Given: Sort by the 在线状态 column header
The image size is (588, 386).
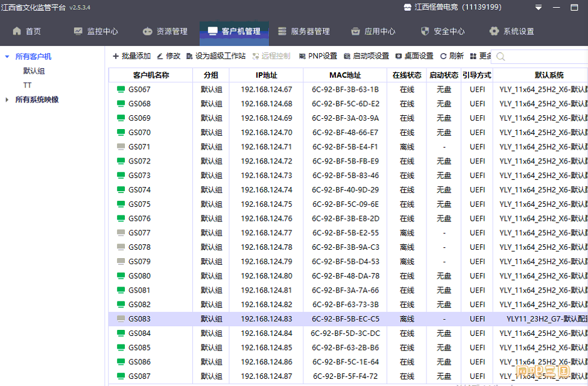Looking at the screenshot, I should 407,75.
